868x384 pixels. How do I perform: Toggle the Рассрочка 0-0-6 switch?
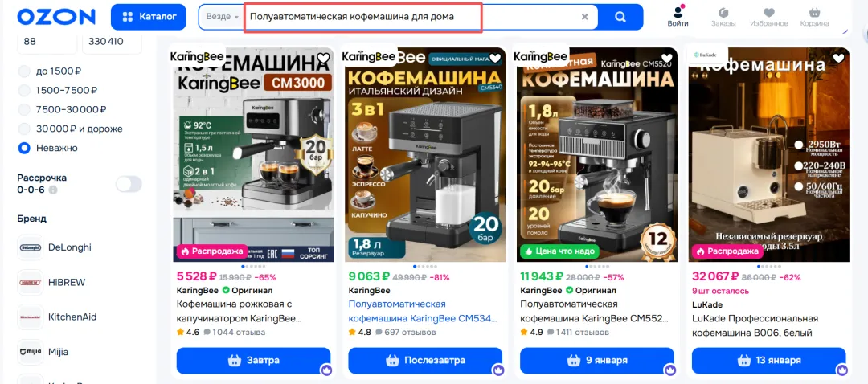129,184
